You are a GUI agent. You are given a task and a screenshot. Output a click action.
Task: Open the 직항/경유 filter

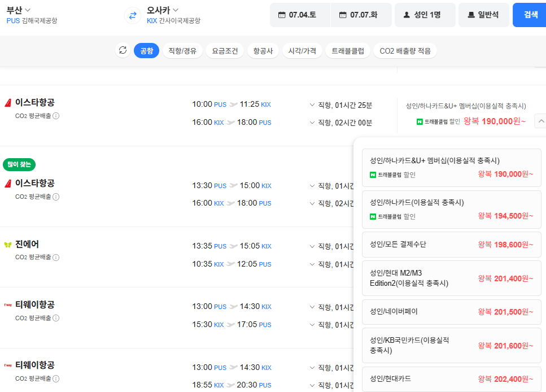182,51
